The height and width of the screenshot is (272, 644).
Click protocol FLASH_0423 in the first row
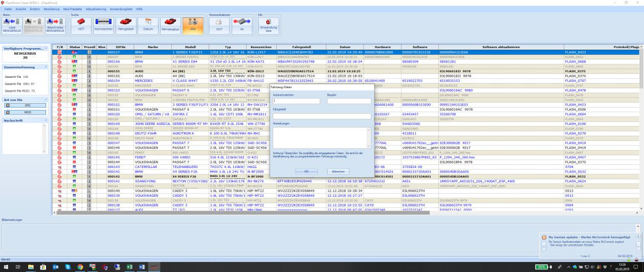click(576, 52)
